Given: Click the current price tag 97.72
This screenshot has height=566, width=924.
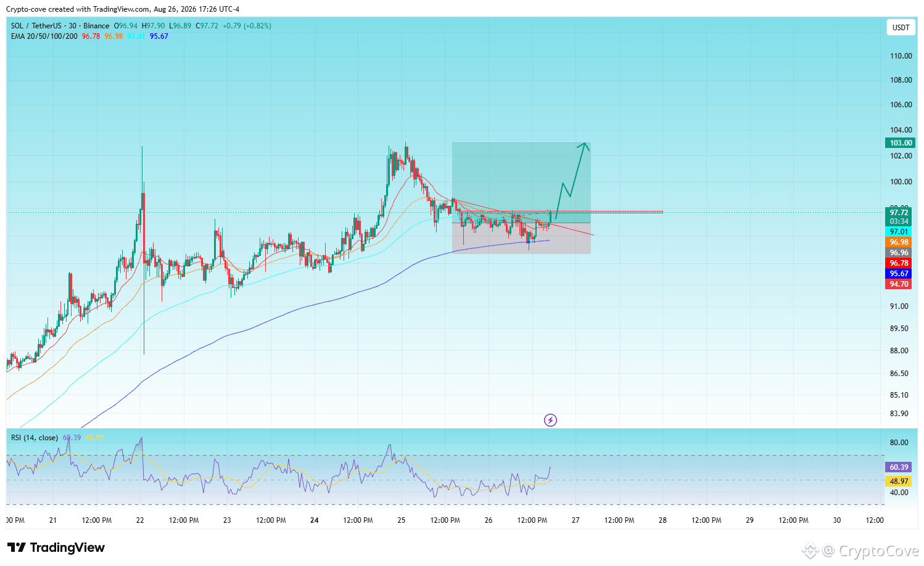Looking at the screenshot, I should click(x=899, y=213).
